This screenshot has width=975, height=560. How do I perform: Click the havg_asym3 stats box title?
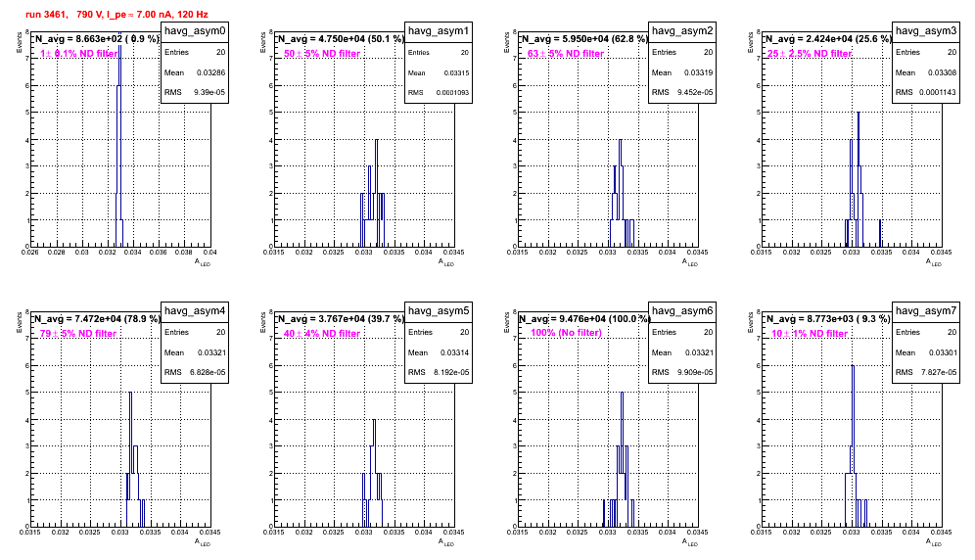[926, 31]
